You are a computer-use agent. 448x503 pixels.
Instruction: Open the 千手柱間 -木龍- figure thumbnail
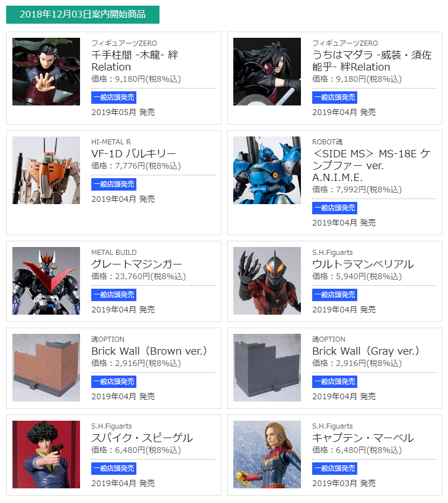point(46,72)
